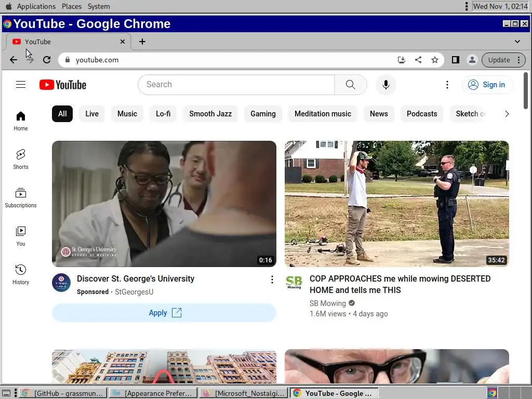
Task: Open Chrome profile avatar menu
Action: point(472,60)
